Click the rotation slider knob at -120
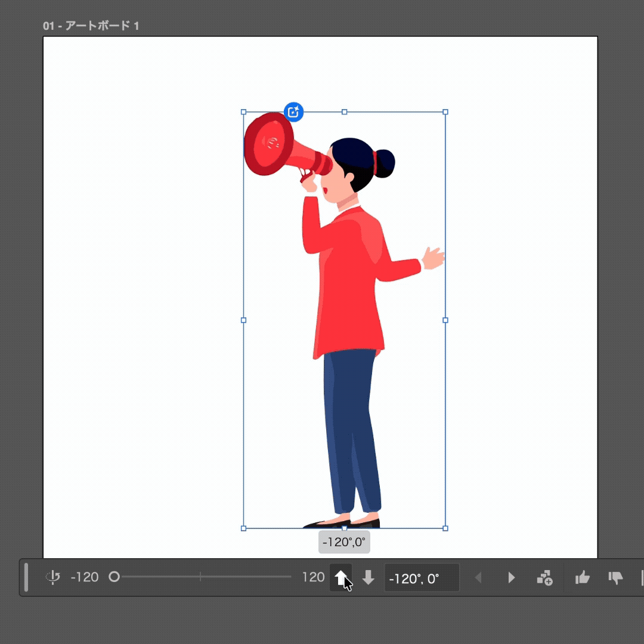The height and width of the screenshot is (644, 644). point(114,577)
